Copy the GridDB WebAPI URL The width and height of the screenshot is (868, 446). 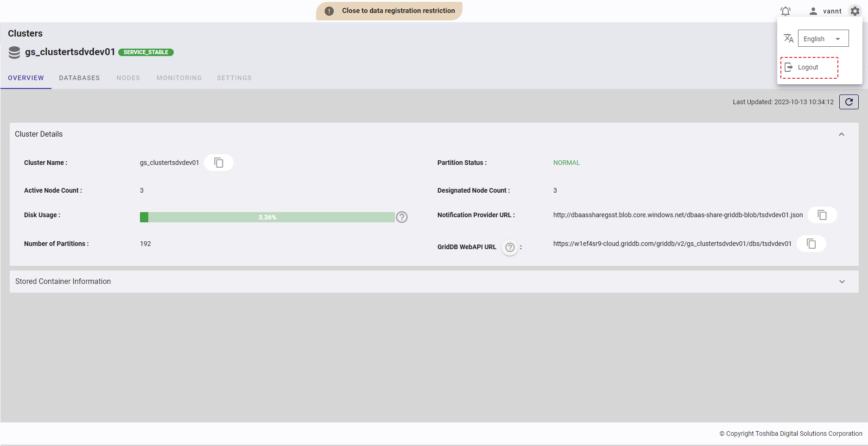click(x=811, y=244)
